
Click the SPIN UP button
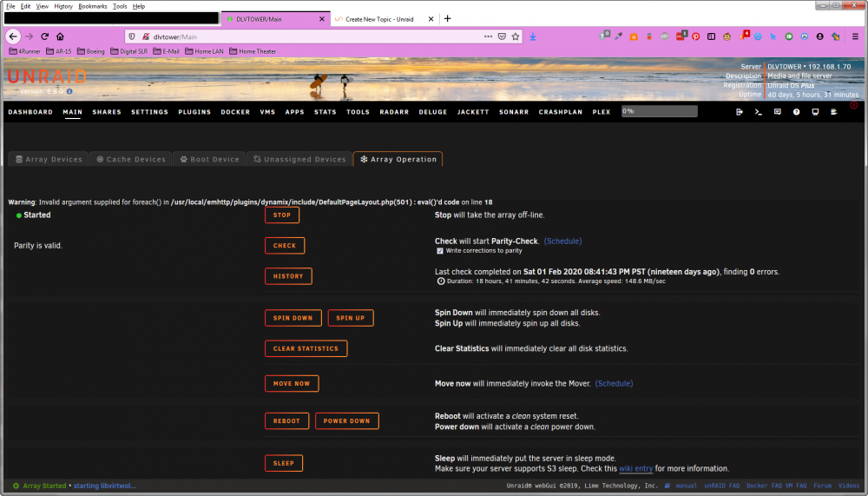351,318
